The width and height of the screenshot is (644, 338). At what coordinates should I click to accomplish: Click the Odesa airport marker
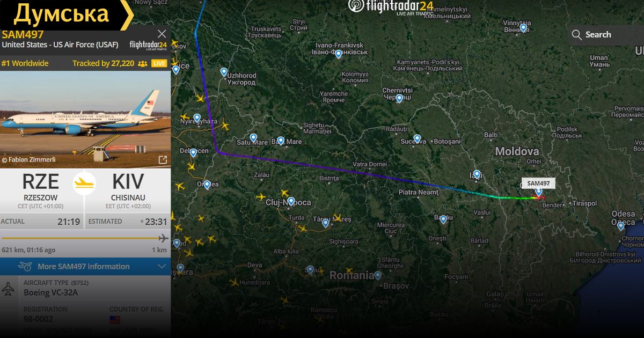click(x=620, y=226)
